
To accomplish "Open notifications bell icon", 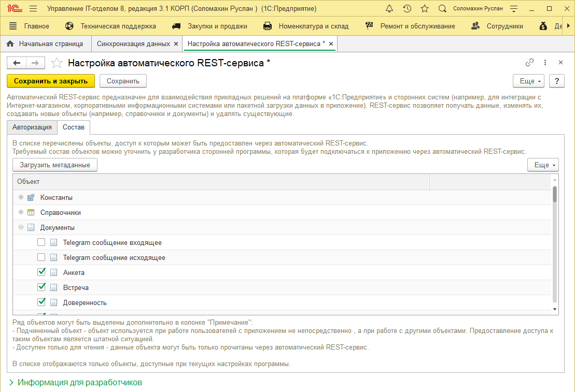I will click(x=389, y=9).
